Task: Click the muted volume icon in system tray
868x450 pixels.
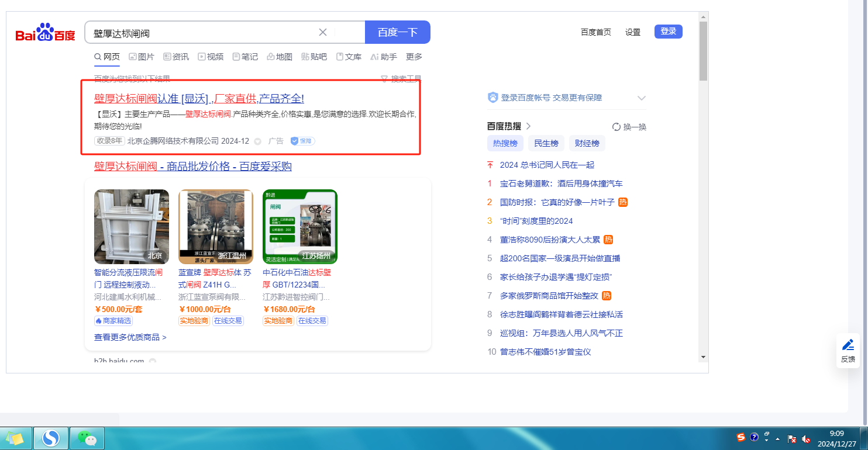Action: [x=806, y=438]
